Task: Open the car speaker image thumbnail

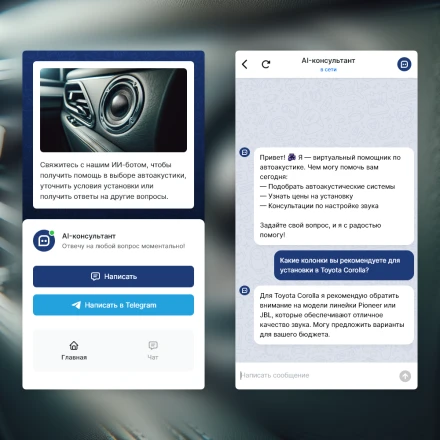Action: tap(113, 110)
